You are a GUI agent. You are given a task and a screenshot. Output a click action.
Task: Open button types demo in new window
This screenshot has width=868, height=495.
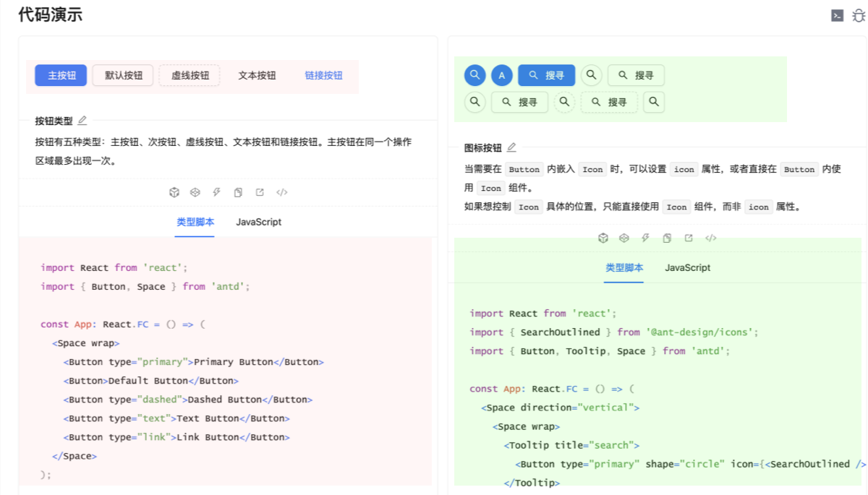[260, 192]
